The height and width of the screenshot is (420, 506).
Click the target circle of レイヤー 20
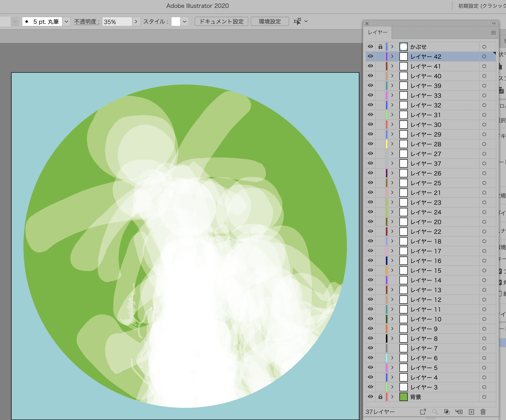pyautogui.click(x=484, y=222)
